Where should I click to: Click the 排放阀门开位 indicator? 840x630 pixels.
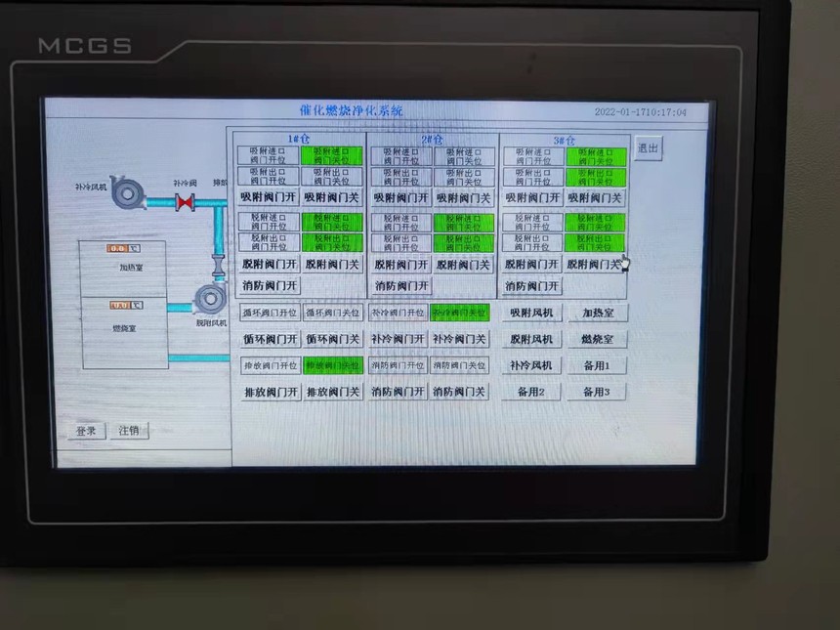271,365
